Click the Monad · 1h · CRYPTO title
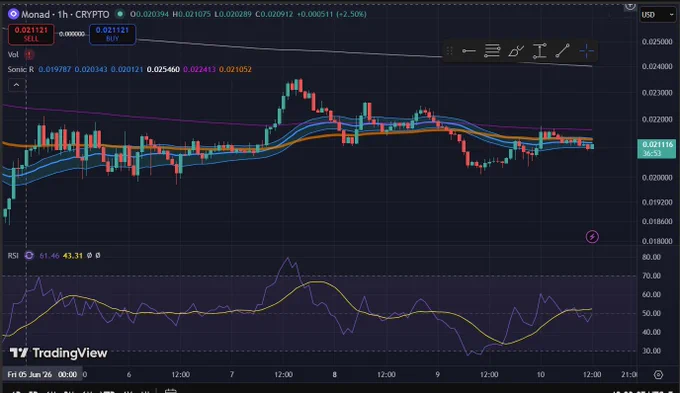Screen dimensions: 680x393 point(65,14)
